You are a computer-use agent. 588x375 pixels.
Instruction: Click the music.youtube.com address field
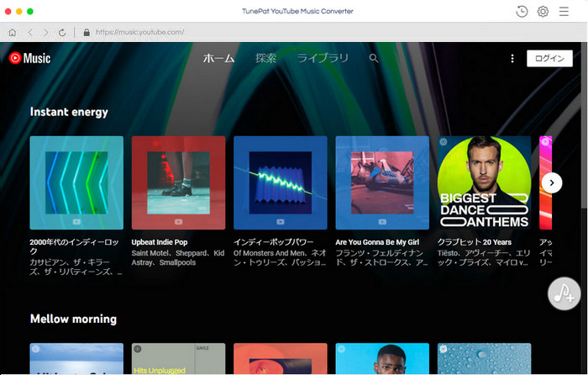click(140, 32)
